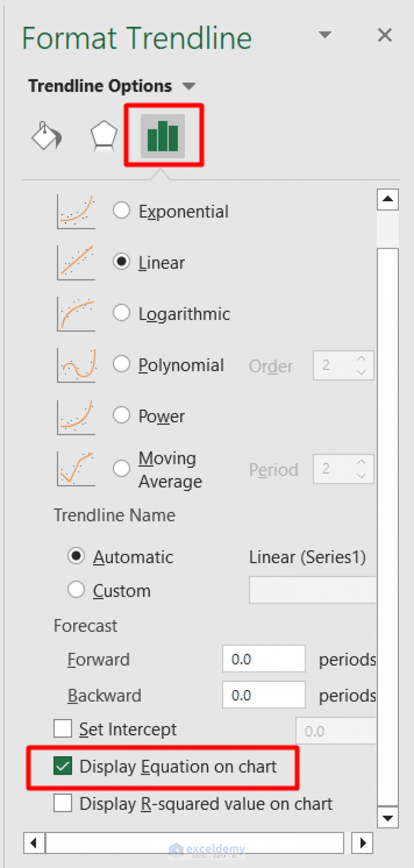Image resolution: width=414 pixels, height=868 pixels.
Task: Expand the Trendline Options dropdown arrow
Action: (x=189, y=86)
